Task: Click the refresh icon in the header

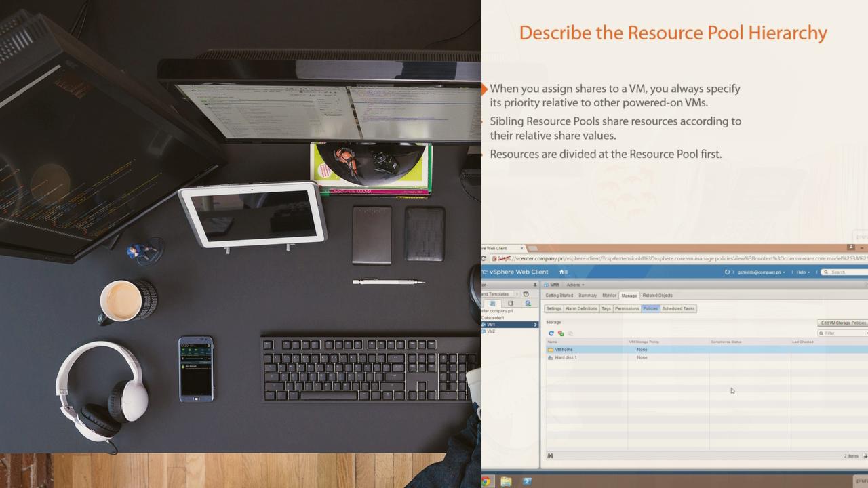Action: click(727, 272)
